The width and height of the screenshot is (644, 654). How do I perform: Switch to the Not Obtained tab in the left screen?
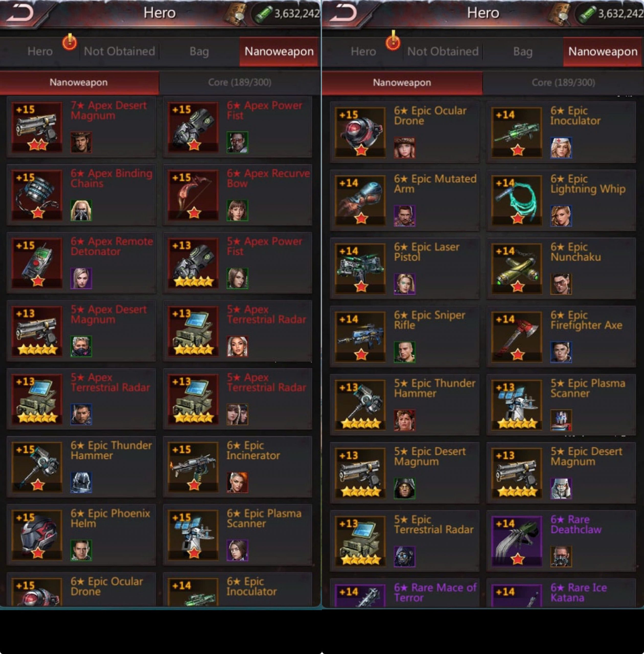coord(119,51)
